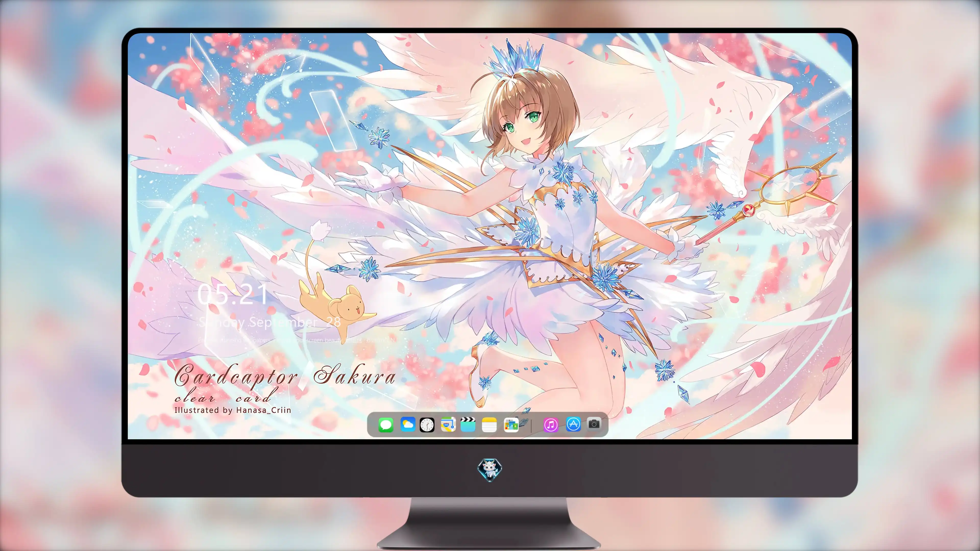980x551 pixels.
Task: Open the App Store in the dock
Action: tap(573, 424)
